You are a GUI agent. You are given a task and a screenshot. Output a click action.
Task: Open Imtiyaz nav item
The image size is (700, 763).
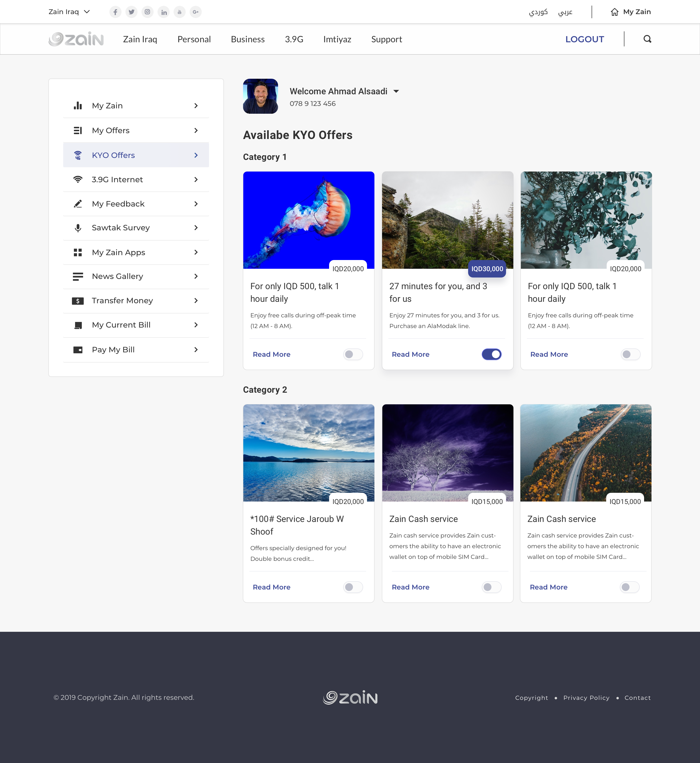click(x=337, y=39)
